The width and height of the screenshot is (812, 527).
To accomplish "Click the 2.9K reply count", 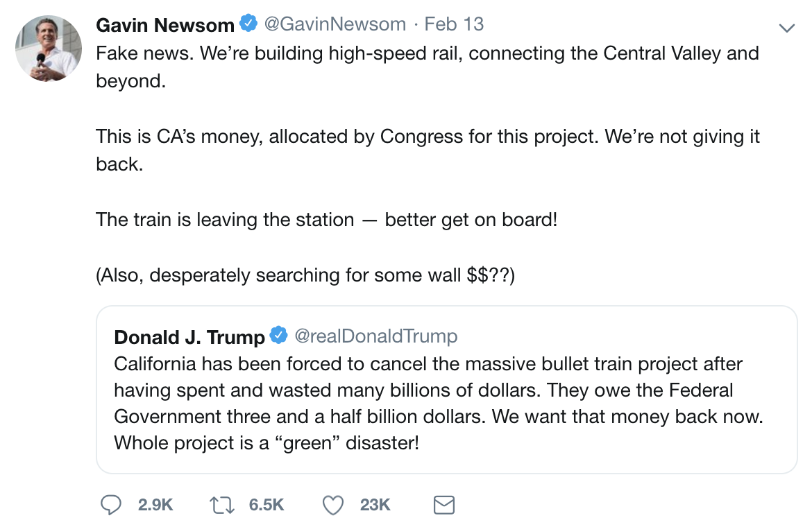I will click(155, 505).
